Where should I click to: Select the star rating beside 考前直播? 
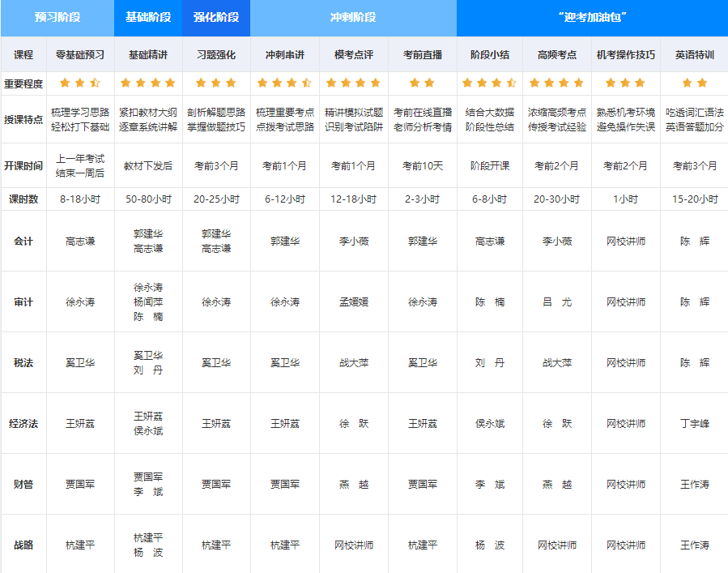(421, 82)
